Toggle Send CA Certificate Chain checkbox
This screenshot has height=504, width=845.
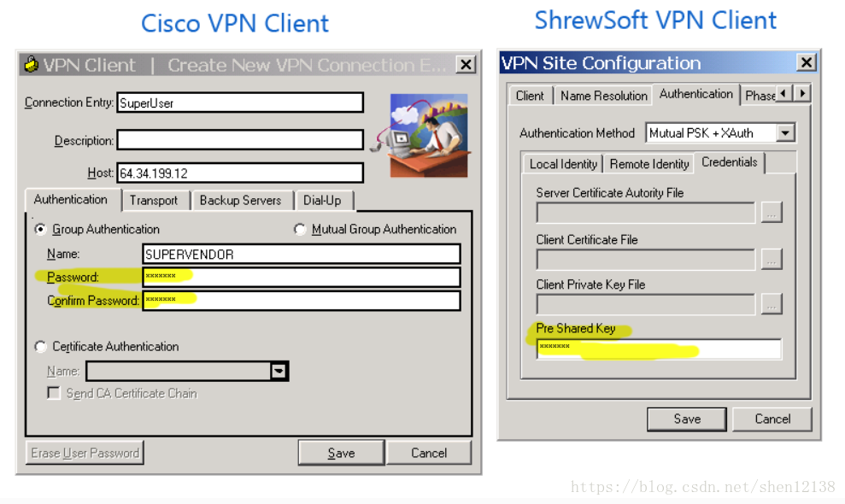pyautogui.click(x=53, y=393)
